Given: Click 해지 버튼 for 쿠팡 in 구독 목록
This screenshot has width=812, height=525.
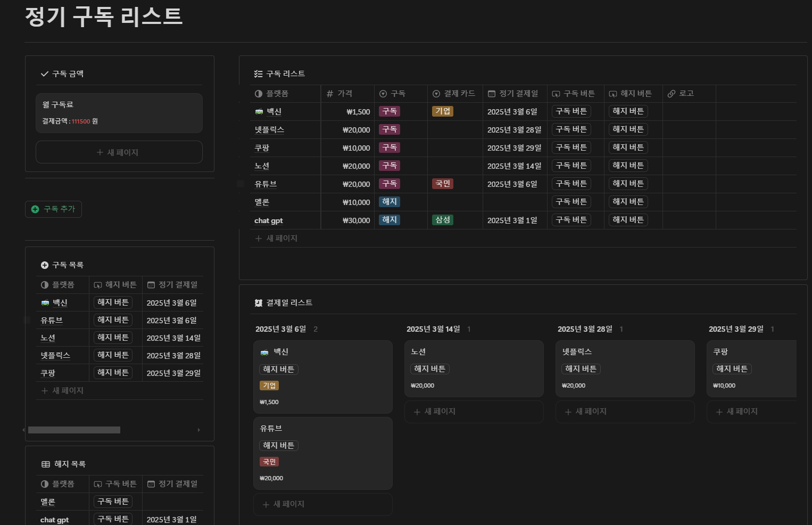Looking at the screenshot, I should coord(113,373).
